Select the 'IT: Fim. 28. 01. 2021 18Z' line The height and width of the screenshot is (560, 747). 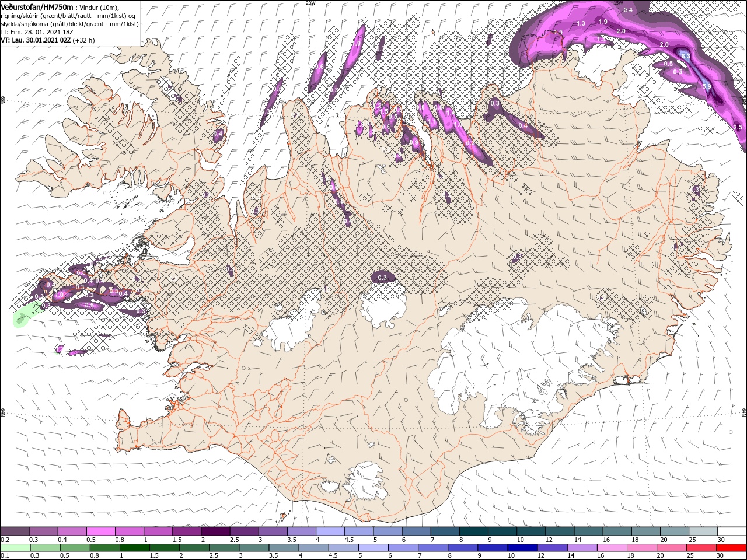pos(36,32)
